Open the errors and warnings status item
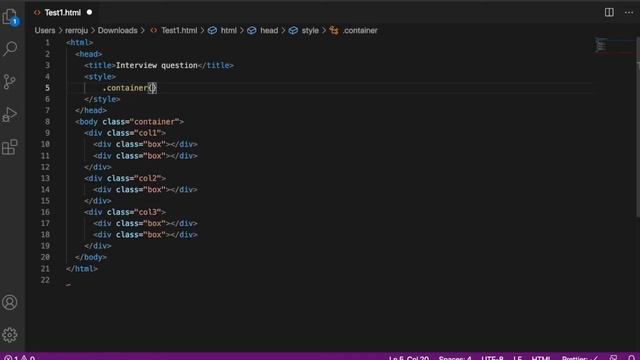Viewport: 640px width, 360px height. 20,358
